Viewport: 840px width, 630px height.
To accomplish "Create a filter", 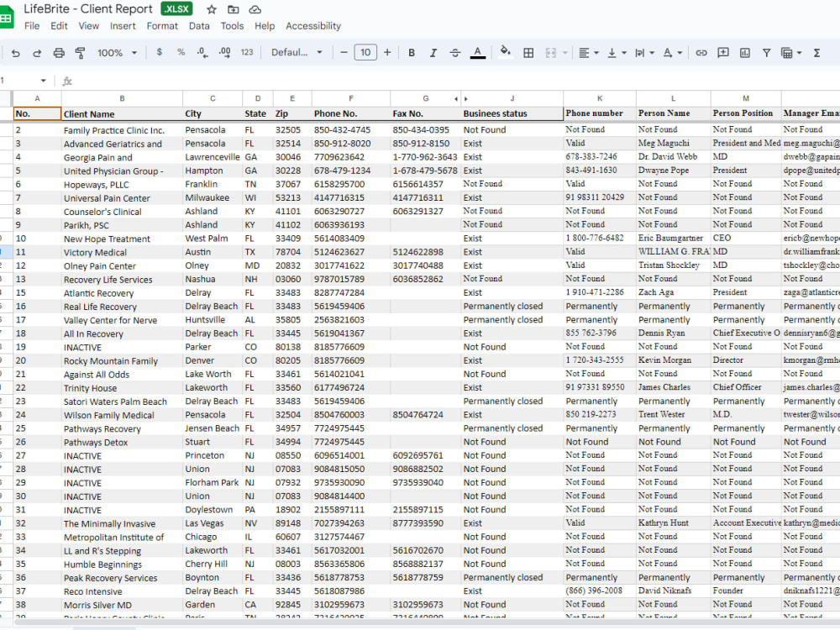I will 766,52.
